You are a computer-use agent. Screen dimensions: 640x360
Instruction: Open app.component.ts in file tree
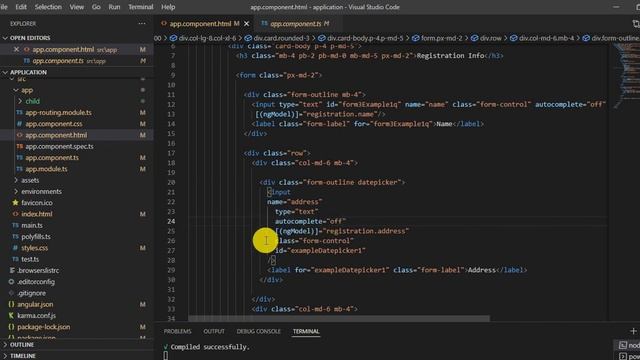tap(52, 158)
